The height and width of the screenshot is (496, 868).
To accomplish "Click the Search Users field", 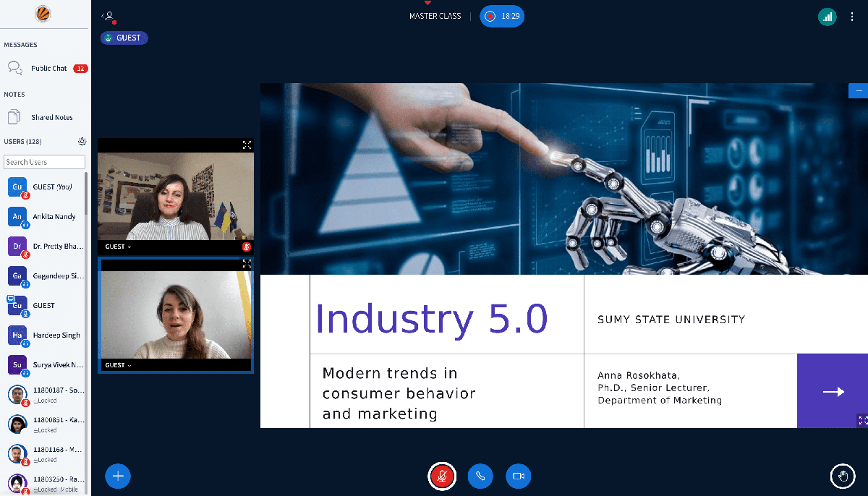I will click(45, 163).
